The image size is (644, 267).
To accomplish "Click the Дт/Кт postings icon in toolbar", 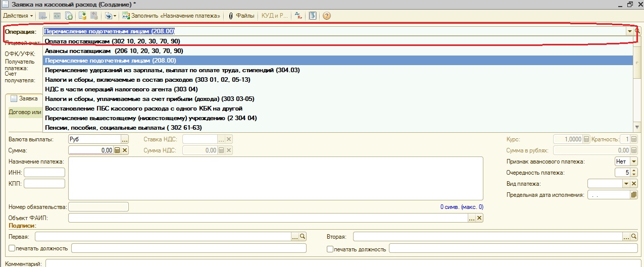I will pyautogui.click(x=298, y=16).
